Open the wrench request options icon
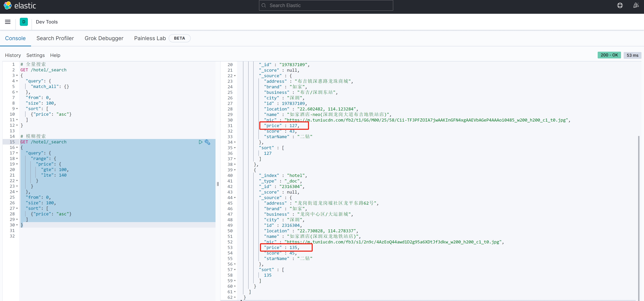The image size is (644, 301). (207, 142)
